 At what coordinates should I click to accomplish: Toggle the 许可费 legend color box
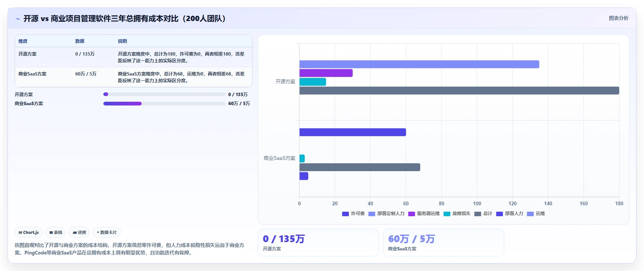point(345,214)
